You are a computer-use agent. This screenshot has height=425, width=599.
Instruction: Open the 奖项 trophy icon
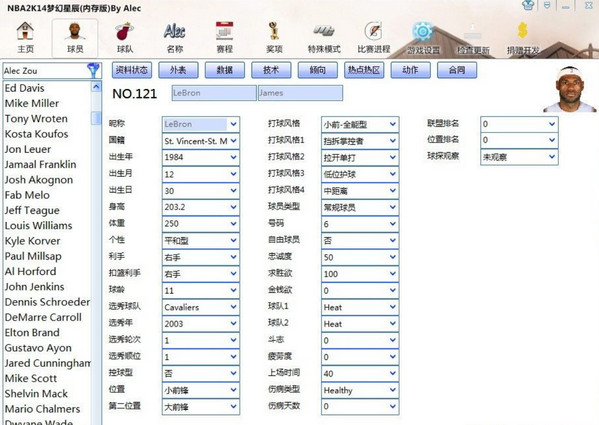pos(274,37)
